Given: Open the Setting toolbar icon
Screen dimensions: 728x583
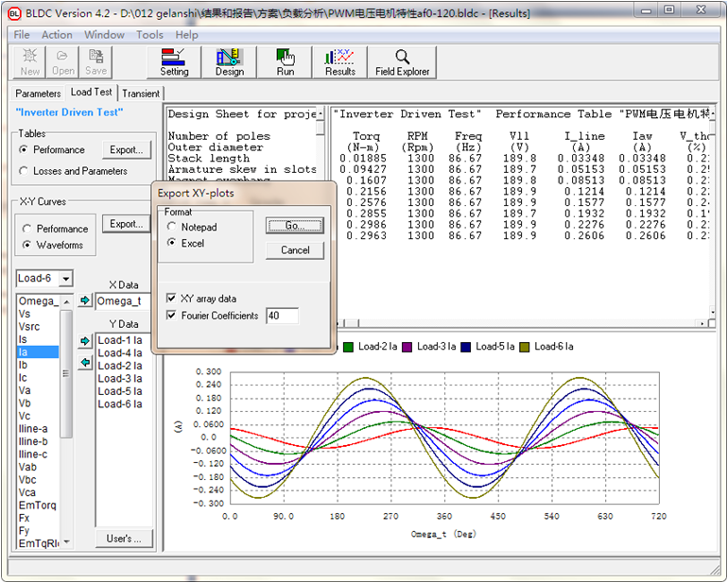Looking at the screenshot, I should pos(175,62).
